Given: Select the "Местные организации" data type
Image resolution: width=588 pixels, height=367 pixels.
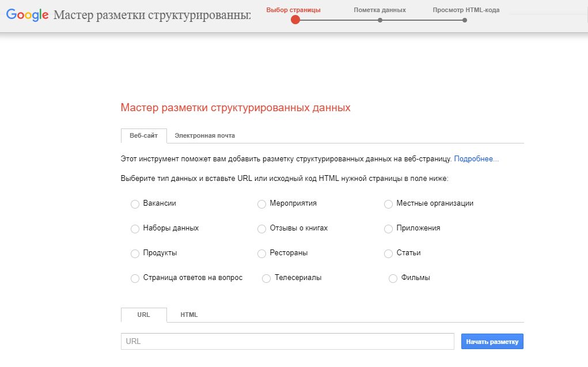Looking at the screenshot, I should click(x=388, y=203).
